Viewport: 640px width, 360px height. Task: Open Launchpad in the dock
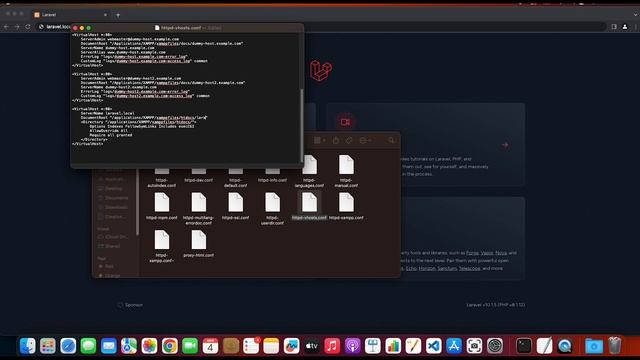click(x=48, y=346)
